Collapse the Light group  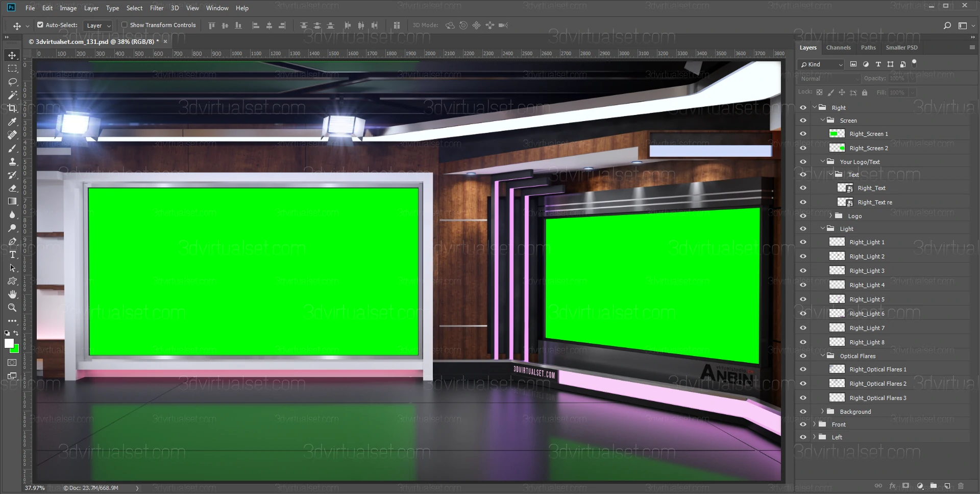point(823,229)
